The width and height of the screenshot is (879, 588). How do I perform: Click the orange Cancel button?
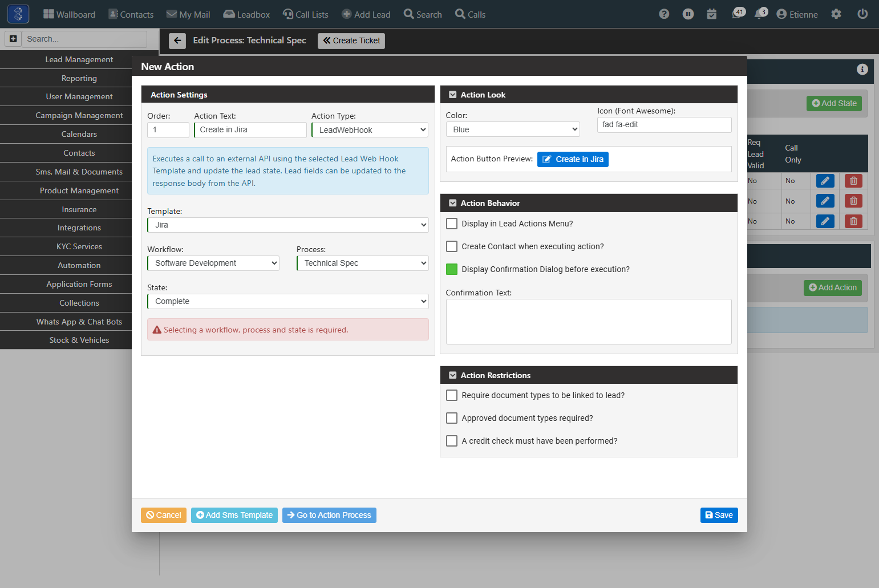tap(164, 515)
